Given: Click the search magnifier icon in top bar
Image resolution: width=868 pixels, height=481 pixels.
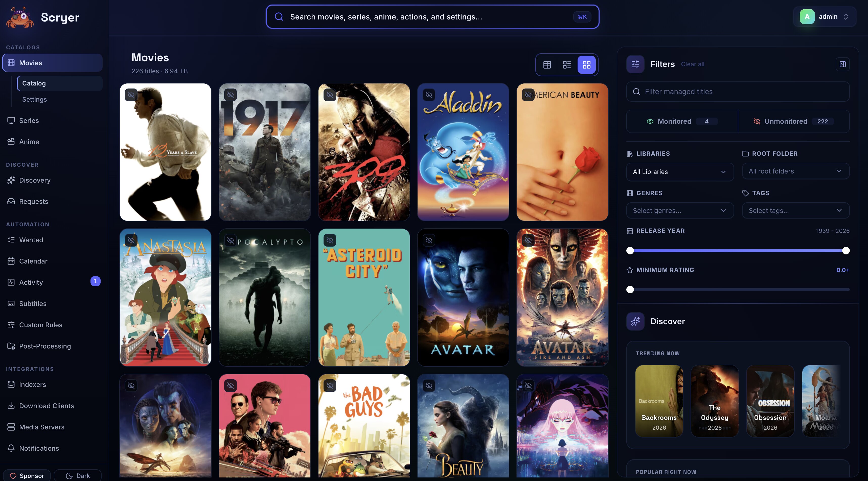Looking at the screenshot, I should 279,16.
